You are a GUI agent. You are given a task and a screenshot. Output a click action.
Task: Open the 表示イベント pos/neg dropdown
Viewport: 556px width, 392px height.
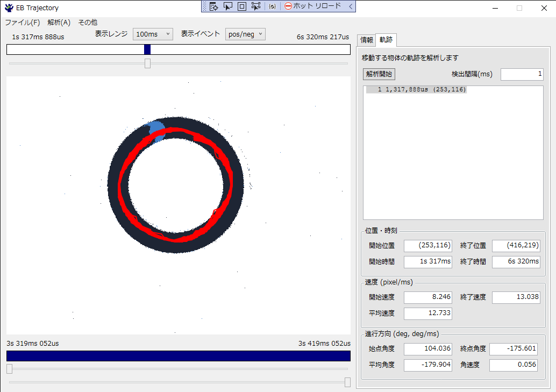245,34
